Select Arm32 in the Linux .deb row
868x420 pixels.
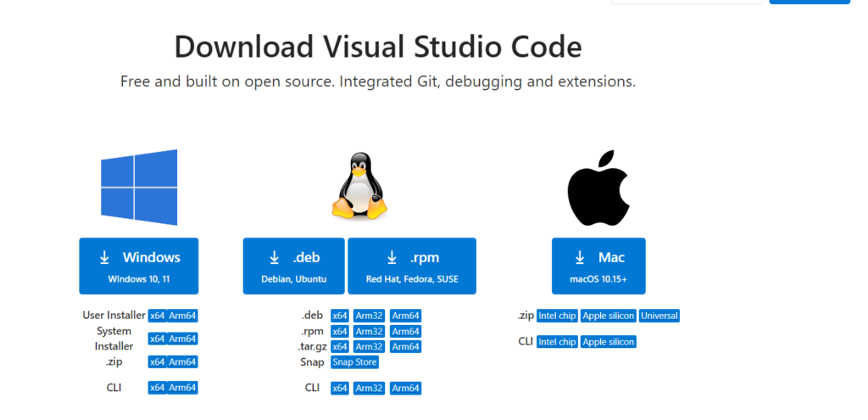(x=370, y=316)
